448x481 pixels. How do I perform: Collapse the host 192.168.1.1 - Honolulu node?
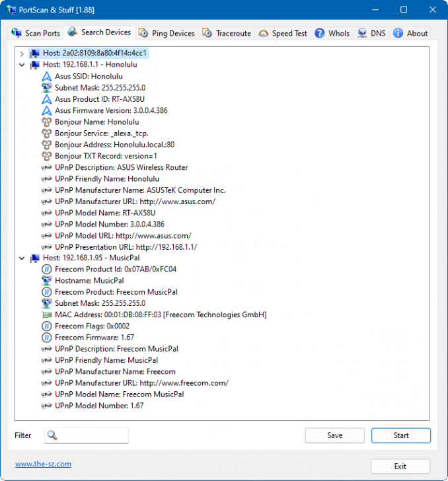coord(22,65)
